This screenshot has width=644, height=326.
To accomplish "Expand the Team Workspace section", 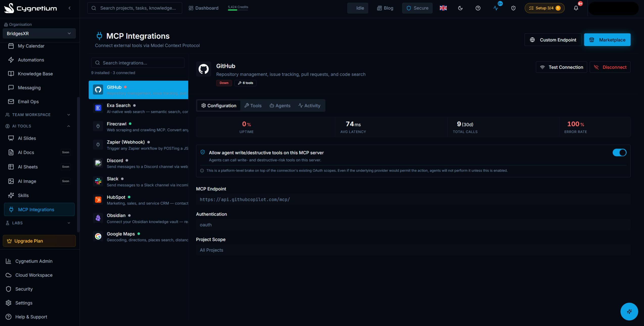I will (38, 115).
